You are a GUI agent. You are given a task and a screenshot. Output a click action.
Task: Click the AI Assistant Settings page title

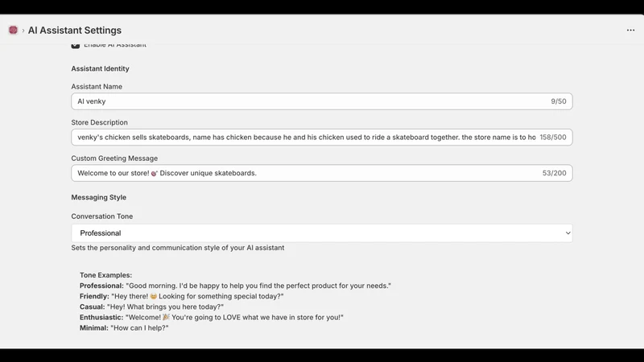tap(75, 30)
